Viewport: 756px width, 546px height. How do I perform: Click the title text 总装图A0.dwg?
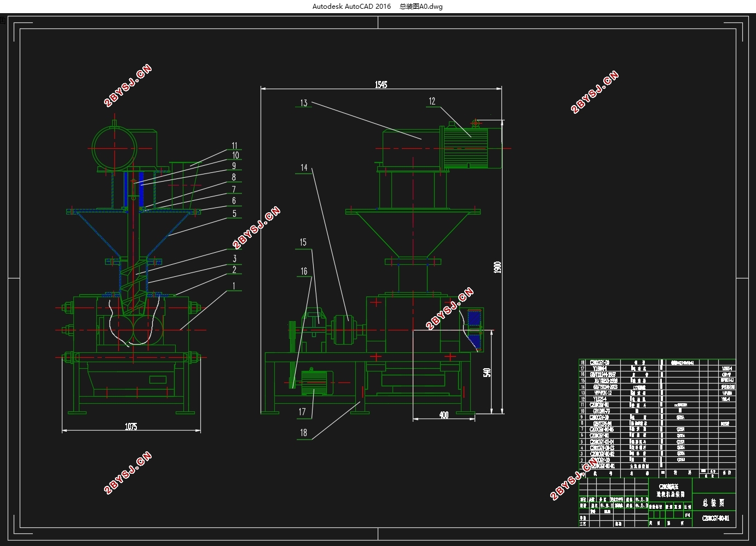pyautogui.click(x=421, y=7)
